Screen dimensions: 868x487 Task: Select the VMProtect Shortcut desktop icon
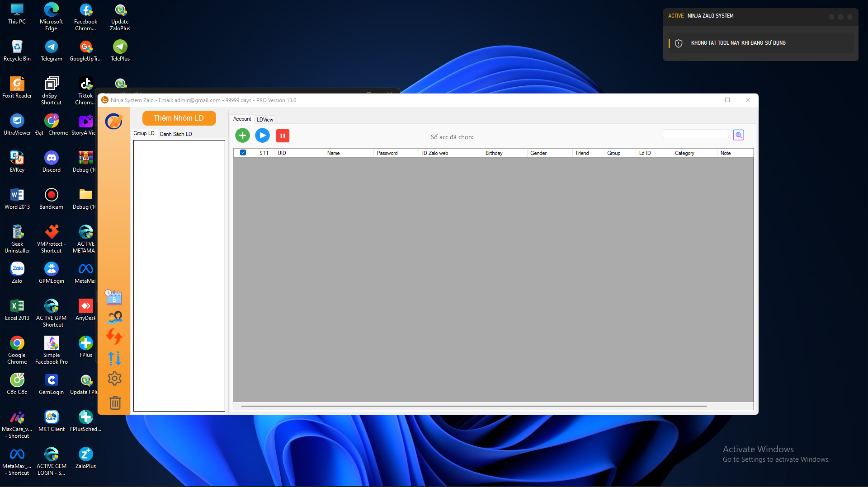[x=52, y=239]
